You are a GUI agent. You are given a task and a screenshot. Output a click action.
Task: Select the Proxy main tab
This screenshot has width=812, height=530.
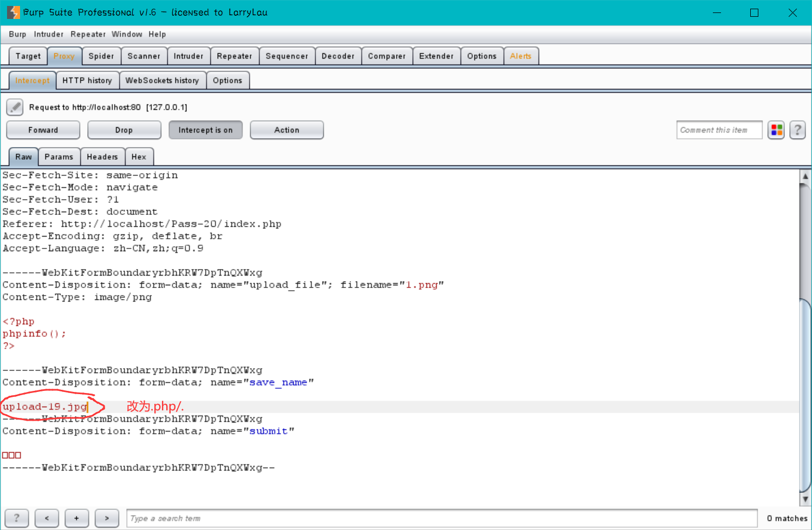pyautogui.click(x=64, y=56)
